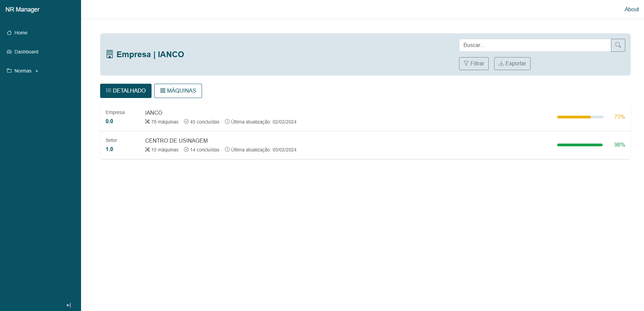The width and height of the screenshot is (644, 311).
Task: Click the NR Manager brand title
Action: (22, 10)
